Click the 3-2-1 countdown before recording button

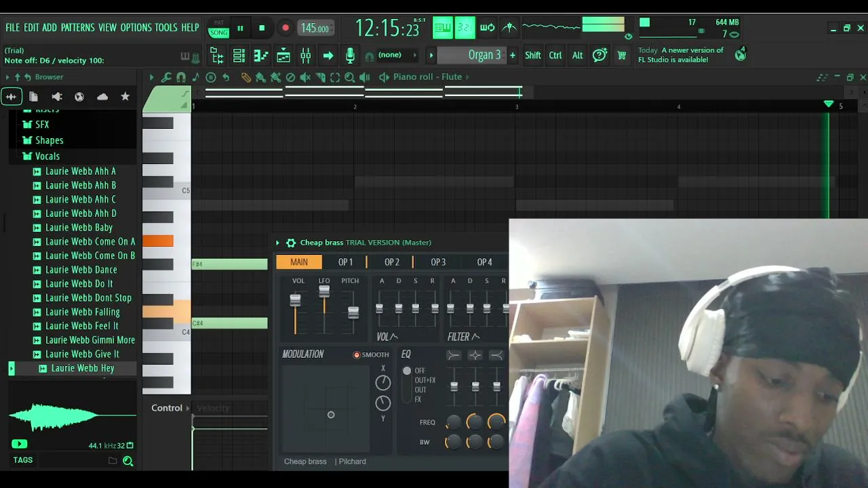[x=465, y=28]
